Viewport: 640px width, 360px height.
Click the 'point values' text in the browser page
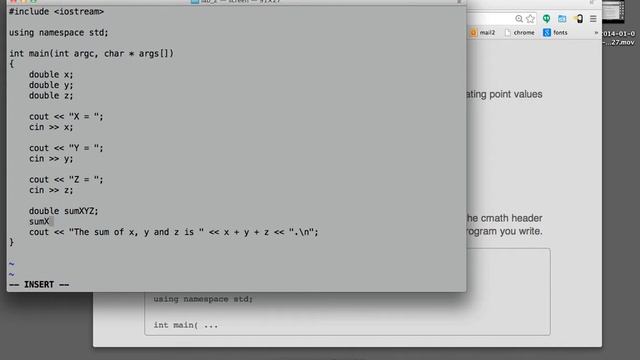tap(516, 94)
